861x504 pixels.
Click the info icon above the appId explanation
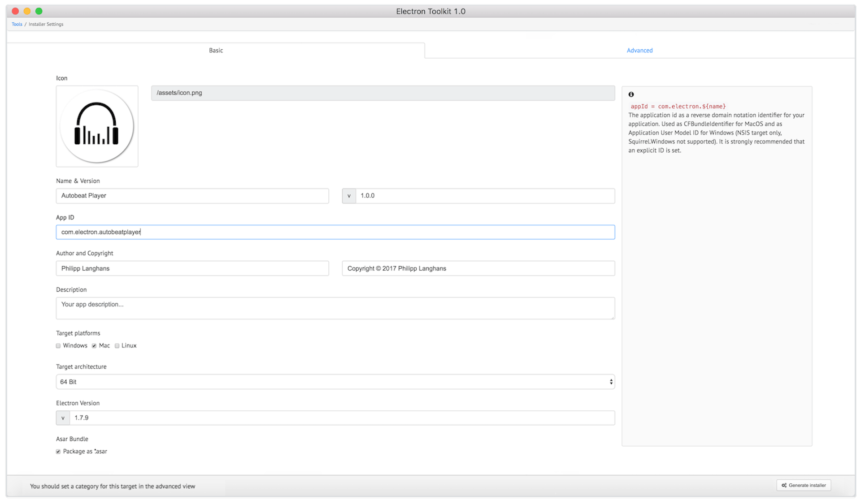[631, 94]
